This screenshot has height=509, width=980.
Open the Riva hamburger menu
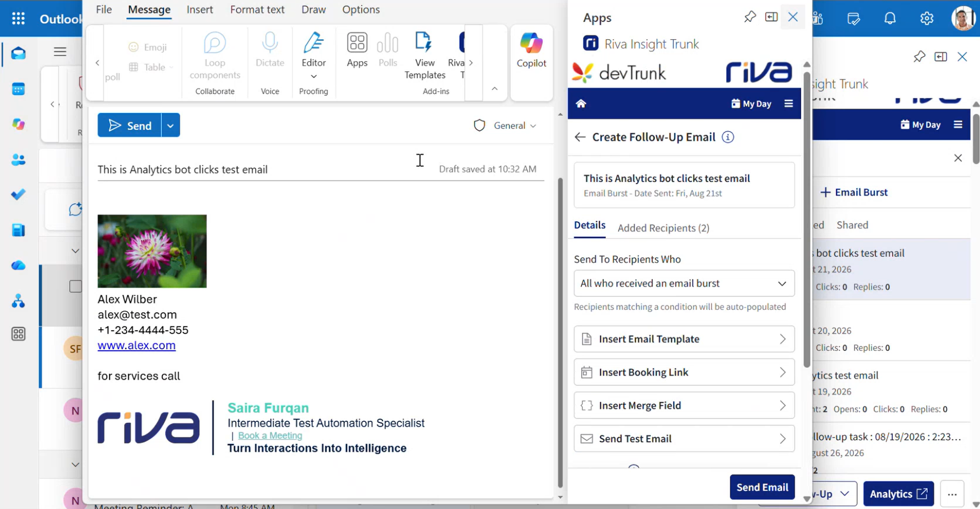pyautogui.click(x=788, y=103)
